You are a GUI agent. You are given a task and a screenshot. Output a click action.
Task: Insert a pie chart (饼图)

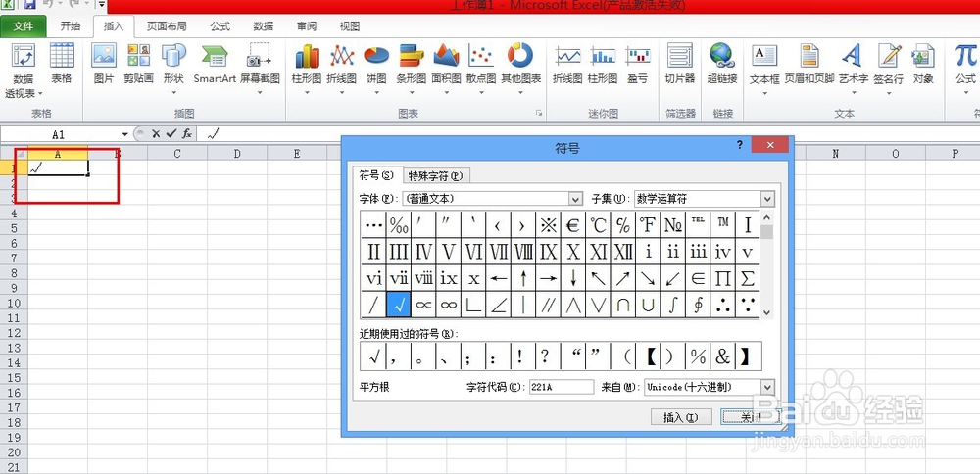pyautogui.click(x=376, y=69)
